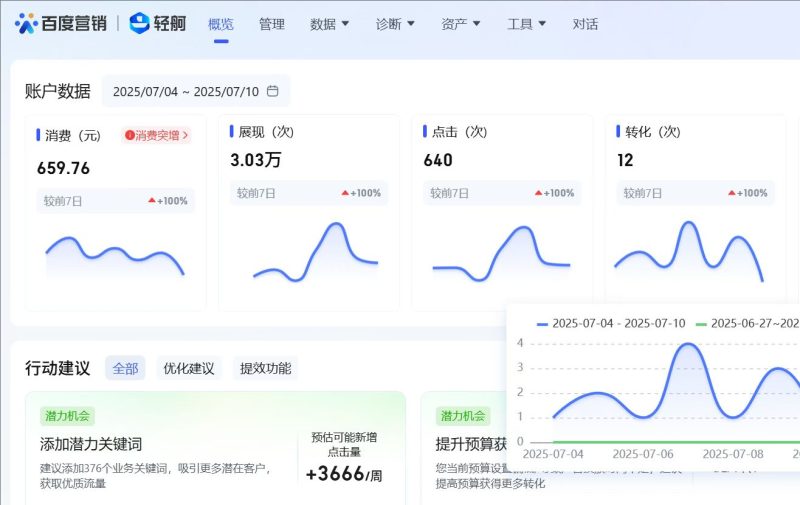The height and width of the screenshot is (505, 800).
Task: Click the 消费 trend sparkline chart
Action: point(115,257)
